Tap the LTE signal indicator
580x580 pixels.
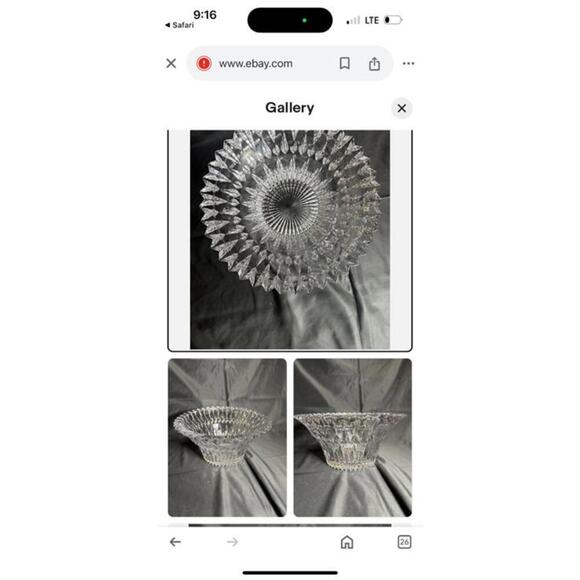372,20
